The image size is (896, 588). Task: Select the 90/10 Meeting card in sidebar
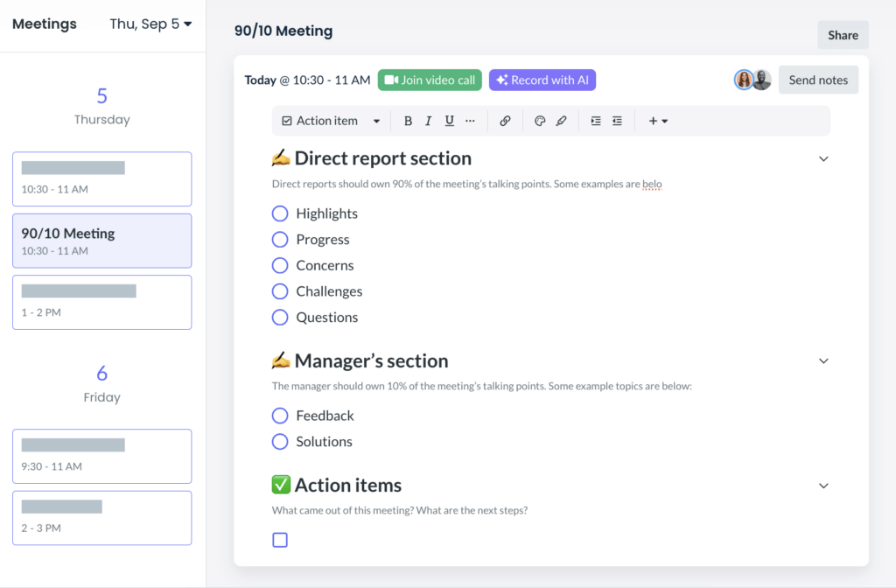click(102, 241)
